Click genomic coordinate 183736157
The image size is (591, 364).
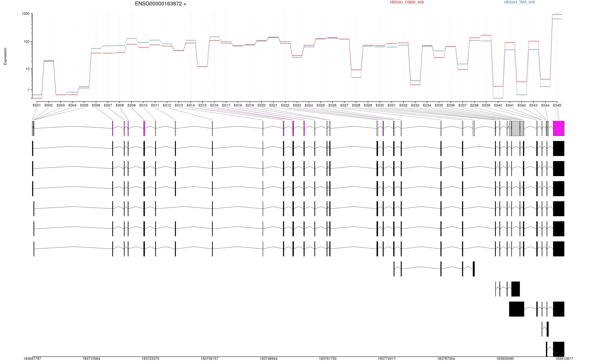tap(210, 359)
